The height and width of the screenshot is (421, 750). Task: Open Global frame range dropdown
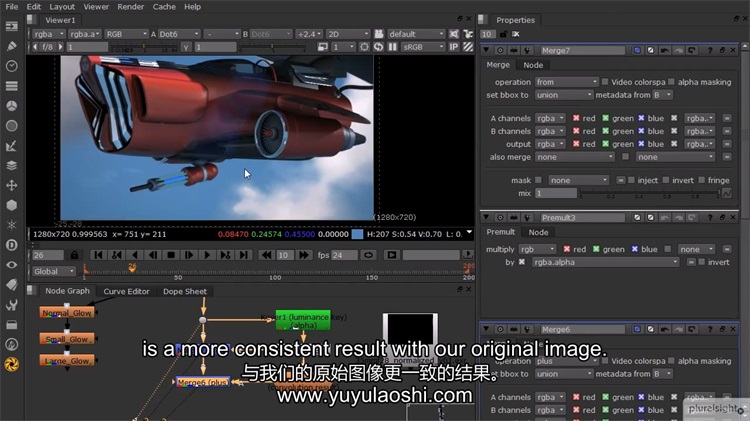(x=54, y=271)
